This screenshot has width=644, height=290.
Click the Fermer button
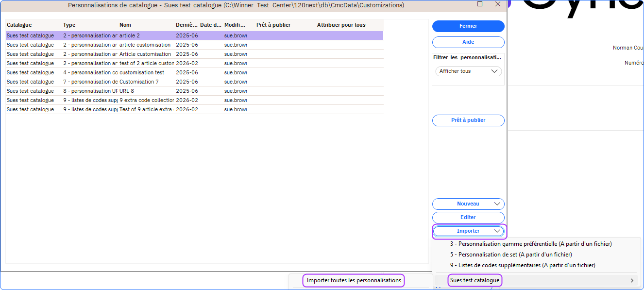468,26
